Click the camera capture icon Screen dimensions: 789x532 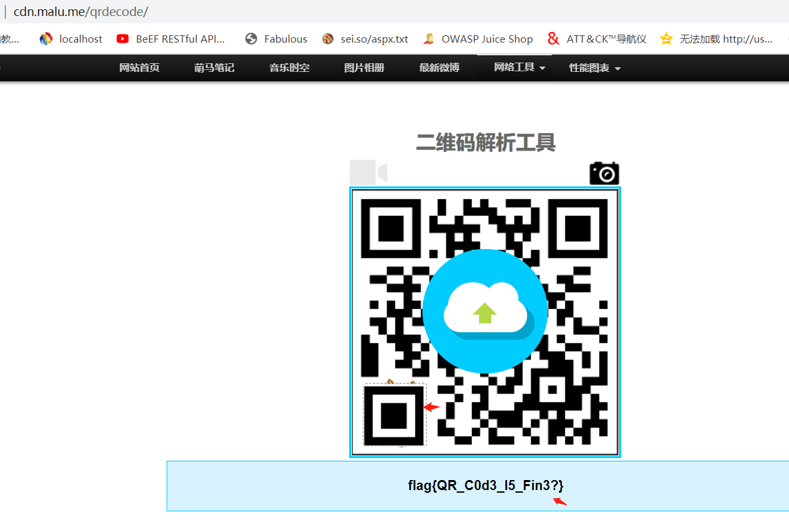click(x=604, y=174)
